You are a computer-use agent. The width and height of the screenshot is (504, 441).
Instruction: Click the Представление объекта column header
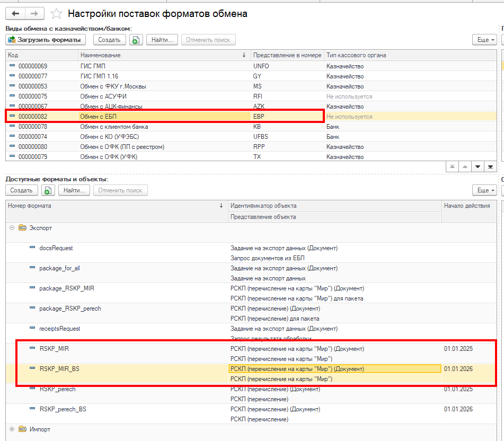(334, 217)
